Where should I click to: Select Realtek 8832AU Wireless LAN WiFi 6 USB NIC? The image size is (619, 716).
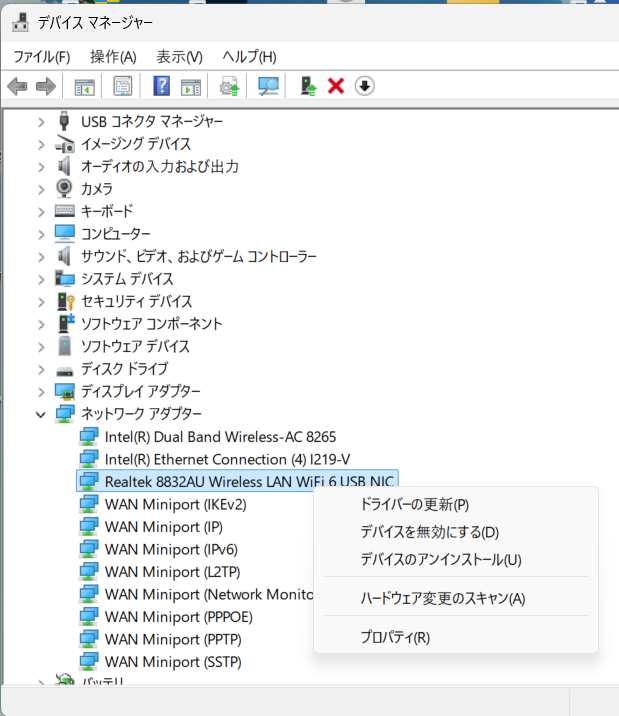[x=249, y=482]
